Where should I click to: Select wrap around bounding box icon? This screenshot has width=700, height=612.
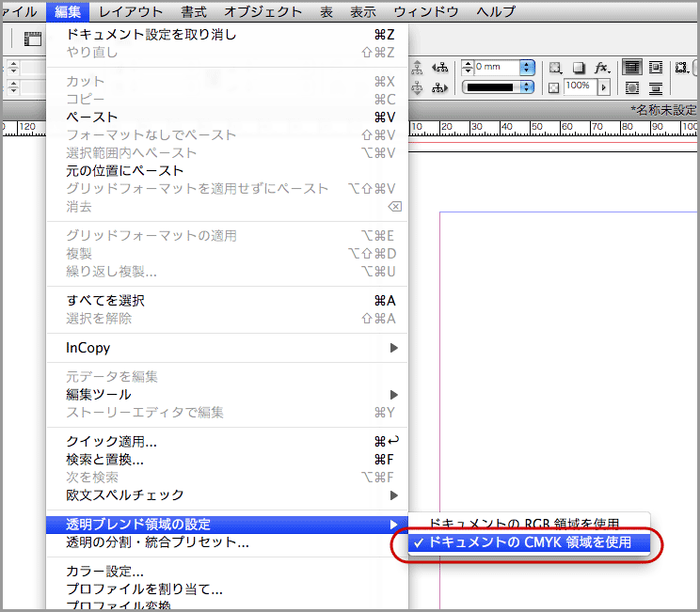[x=656, y=68]
